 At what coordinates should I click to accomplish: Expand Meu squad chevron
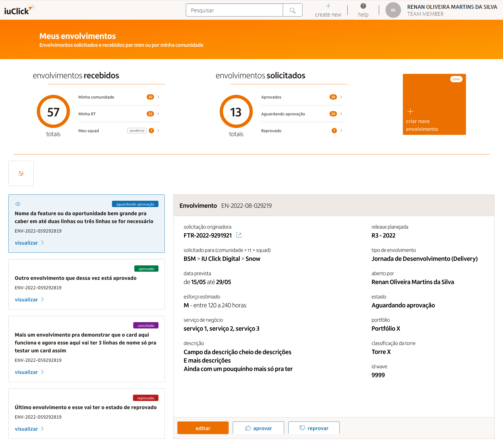coord(158,130)
